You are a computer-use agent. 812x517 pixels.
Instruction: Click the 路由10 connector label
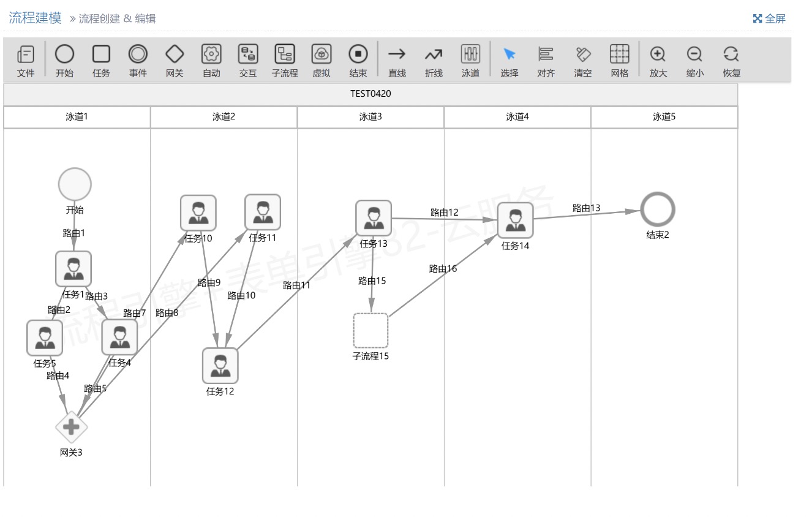(x=241, y=295)
